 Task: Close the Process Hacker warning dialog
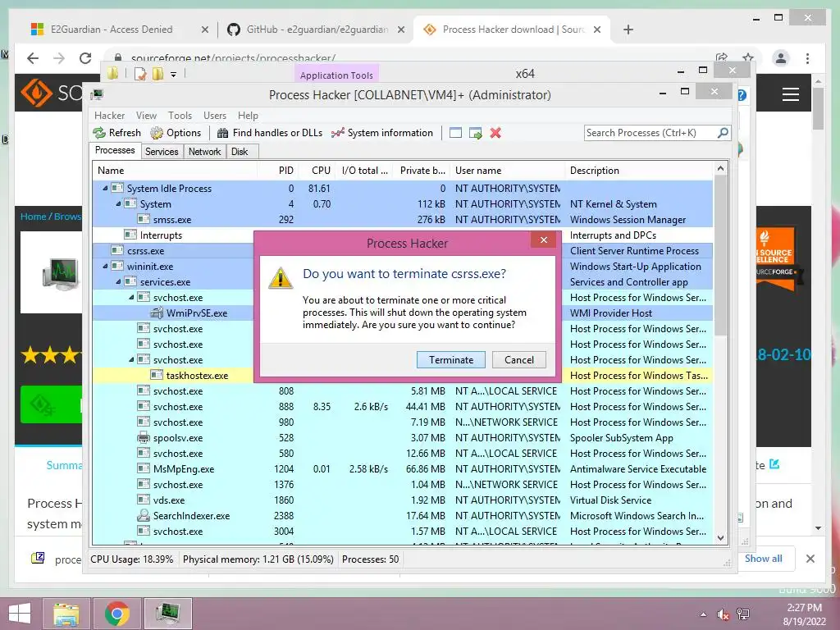click(544, 240)
